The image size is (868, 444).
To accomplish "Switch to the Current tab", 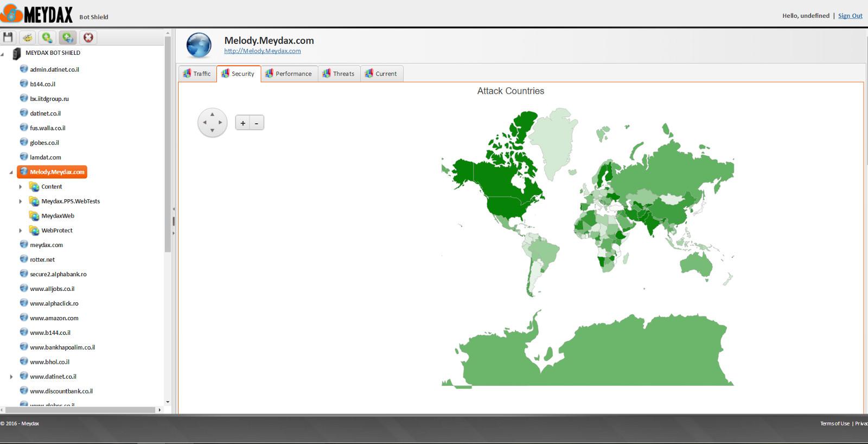I will pos(381,73).
